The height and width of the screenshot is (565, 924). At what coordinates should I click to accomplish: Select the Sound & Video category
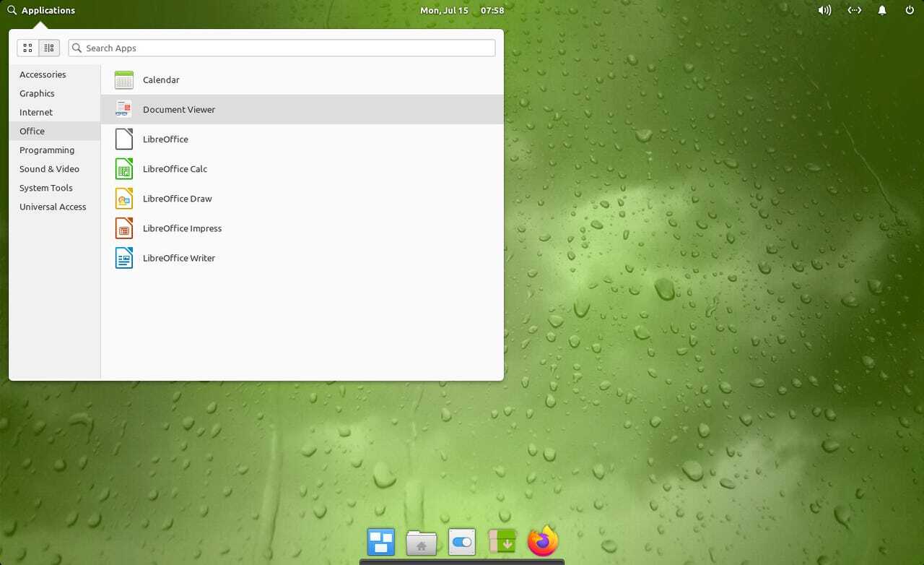49,169
